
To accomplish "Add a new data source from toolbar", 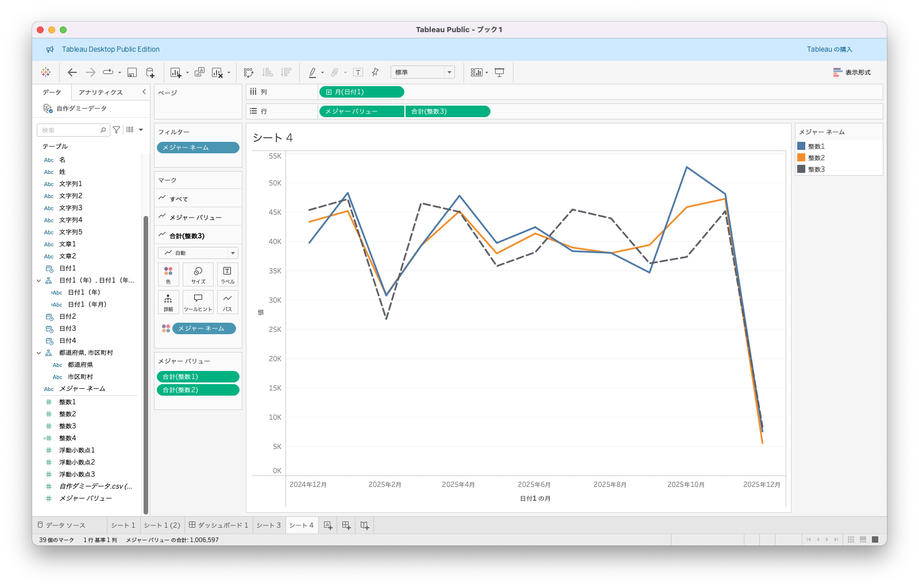I will [x=150, y=72].
